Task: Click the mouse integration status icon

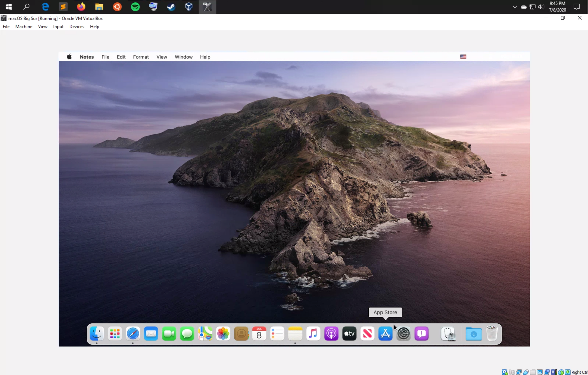Action: click(x=561, y=372)
